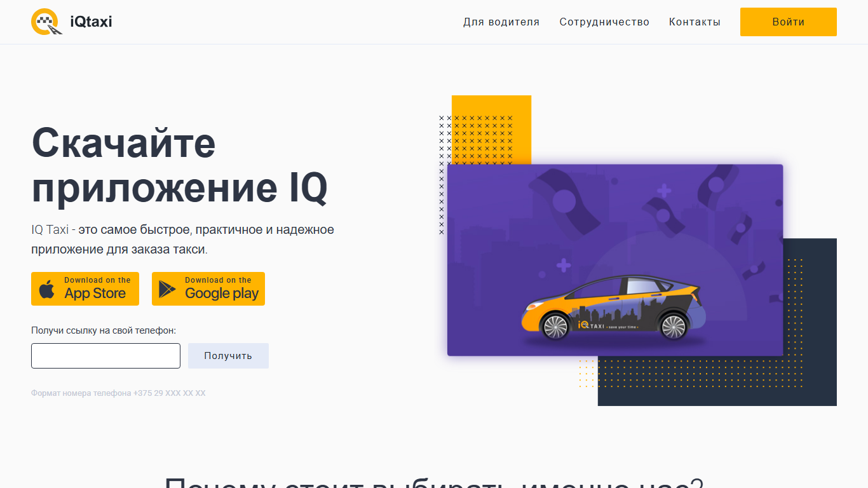Click the Скачайте приложение IQ heading
The height and width of the screenshot is (488, 868).
pyautogui.click(x=180, y=165)
